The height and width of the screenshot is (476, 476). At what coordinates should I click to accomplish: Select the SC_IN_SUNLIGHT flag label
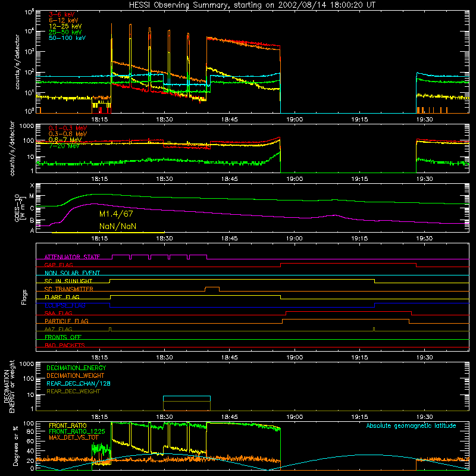[x=68, y=281]
